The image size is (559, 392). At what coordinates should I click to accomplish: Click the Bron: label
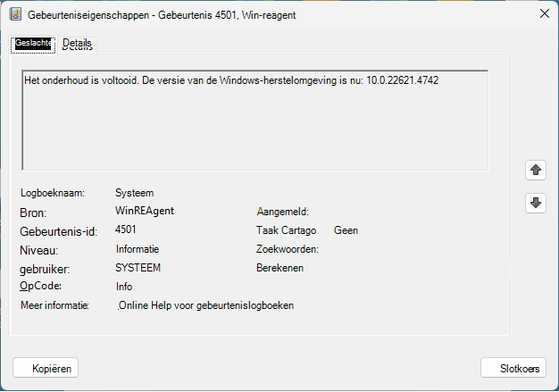click(x=33, y=213)
